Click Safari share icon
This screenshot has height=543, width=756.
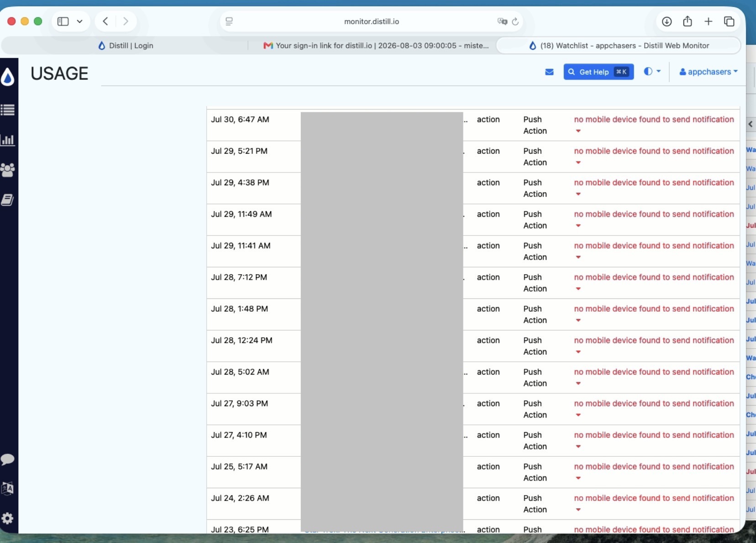(x=688, y=21)
